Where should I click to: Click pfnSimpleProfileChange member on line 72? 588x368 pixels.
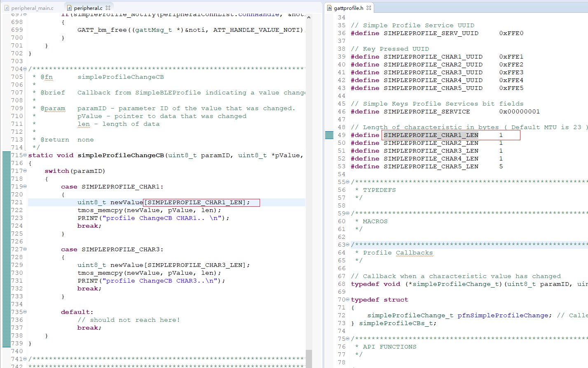click(x=503, y=315)
